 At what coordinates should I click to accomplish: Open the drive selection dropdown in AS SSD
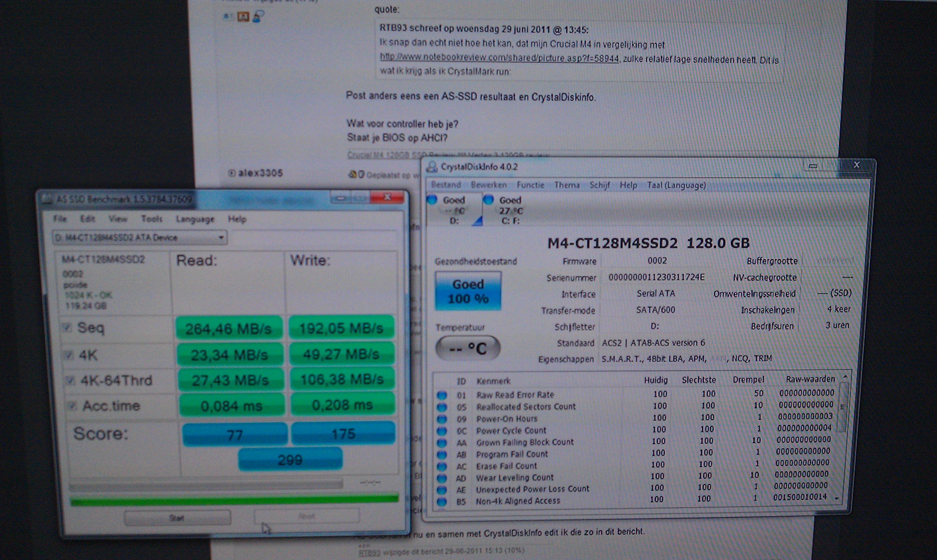pos(140,238)
